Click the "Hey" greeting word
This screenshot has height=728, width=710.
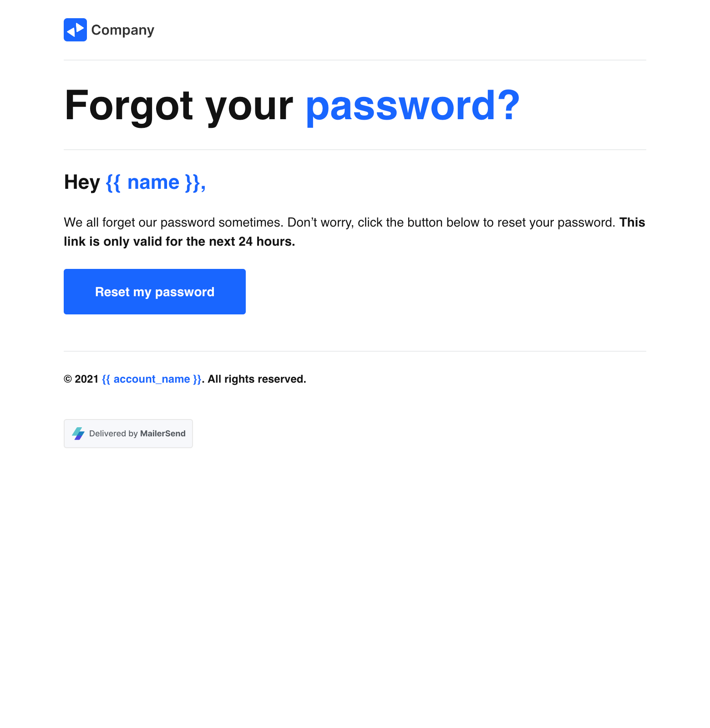click(82, 182)
